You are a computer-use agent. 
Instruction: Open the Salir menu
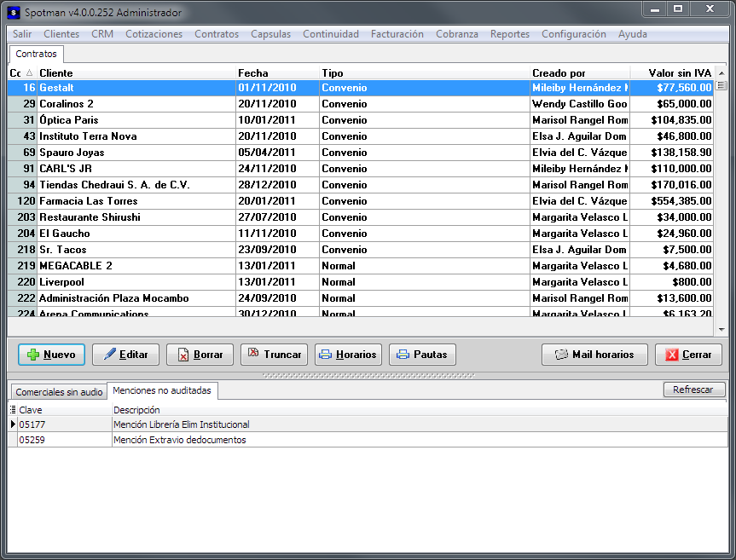22,34
